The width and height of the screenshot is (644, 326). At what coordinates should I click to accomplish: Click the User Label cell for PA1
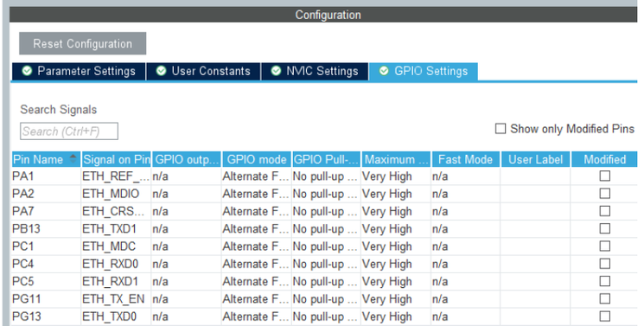click(535, 176)
